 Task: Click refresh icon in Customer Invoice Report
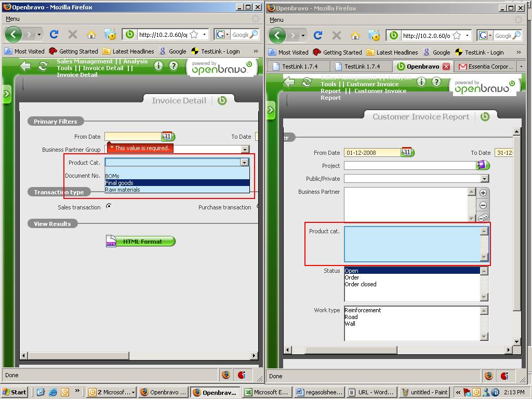[x=307, y=82]
